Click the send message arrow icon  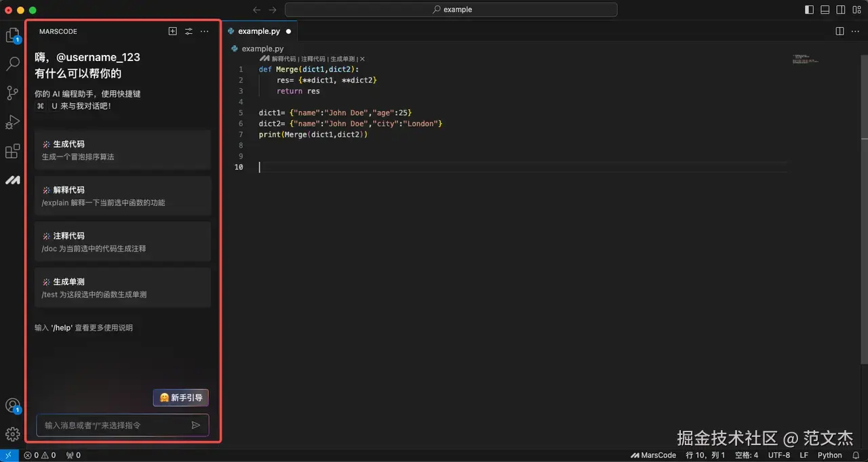(x=196, y=425)
